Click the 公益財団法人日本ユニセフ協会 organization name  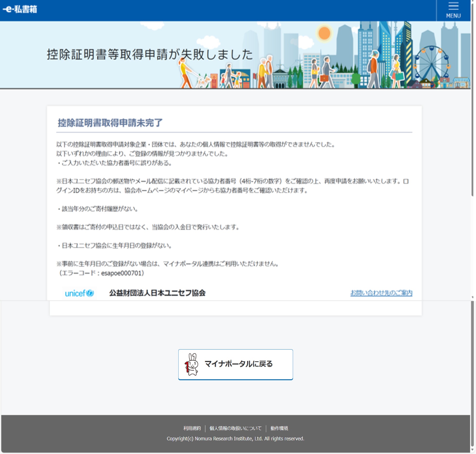(x=157, y=293)
